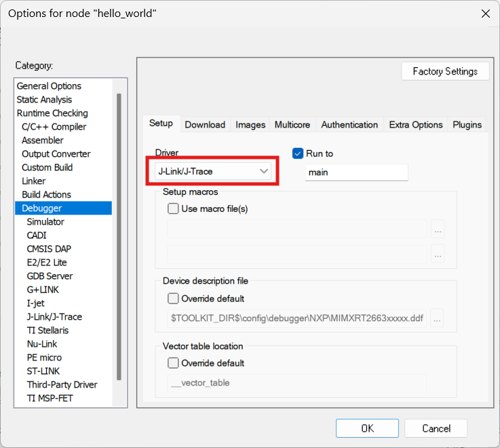Select Nu-Link category
500x448 pixels.
42,343
